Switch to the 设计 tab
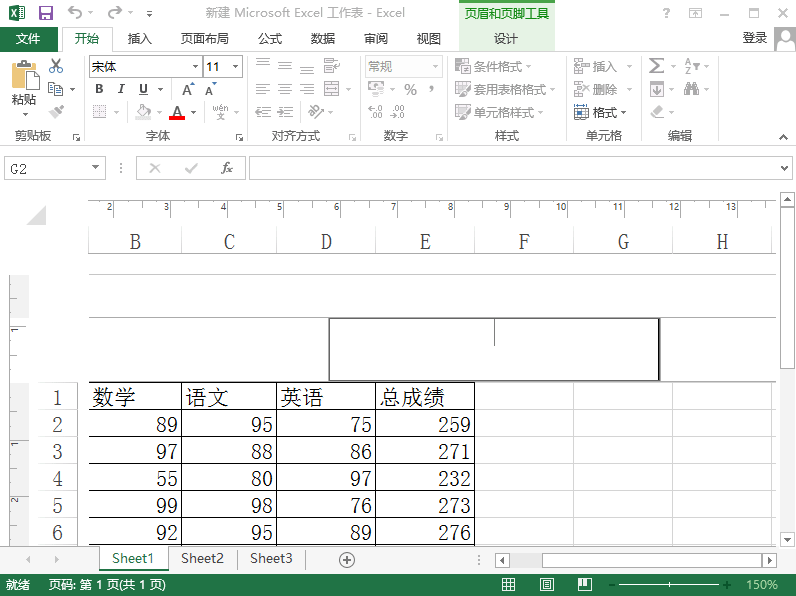The image size is (796, 596). [506, 39]
